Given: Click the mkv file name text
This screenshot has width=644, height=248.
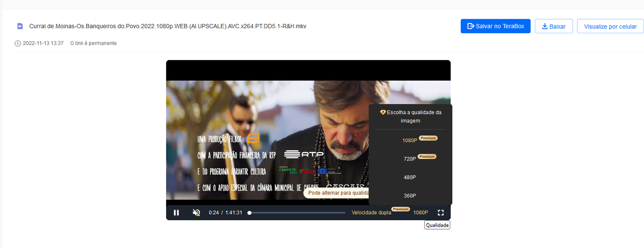Looking at the screenshot, I should coord(168,26).
